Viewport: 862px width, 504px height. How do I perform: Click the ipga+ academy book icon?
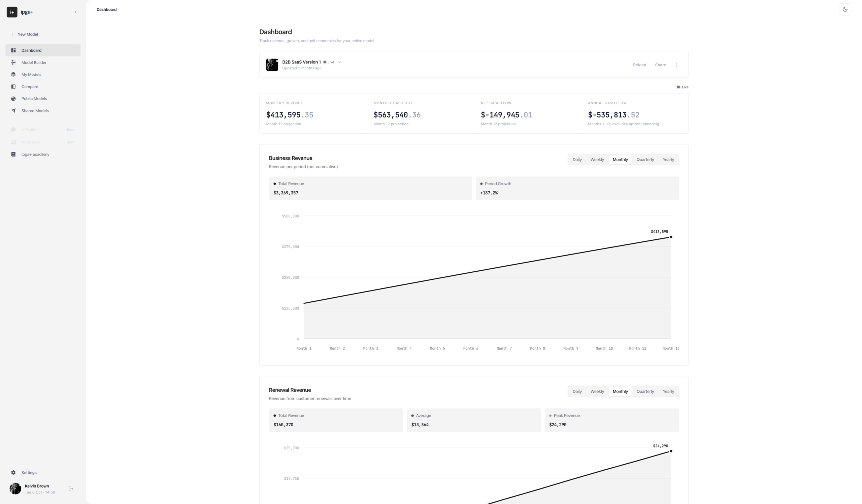pos(13,155)
